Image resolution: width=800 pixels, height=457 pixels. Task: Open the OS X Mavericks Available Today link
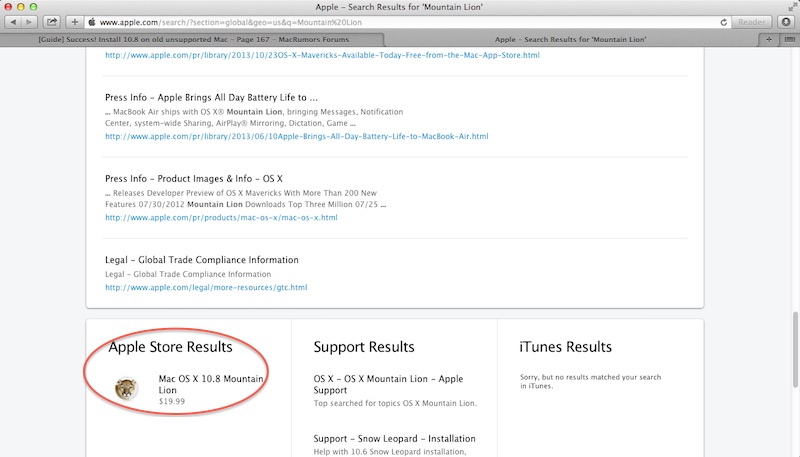tap(322, 55)
